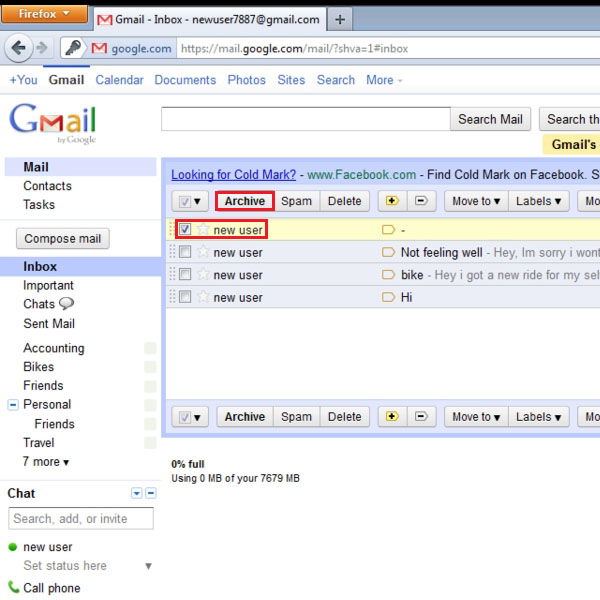Image resolution: width=600 pixels, height=600 pixels.
Task: Click the Gmail logo
Action: 53,123
